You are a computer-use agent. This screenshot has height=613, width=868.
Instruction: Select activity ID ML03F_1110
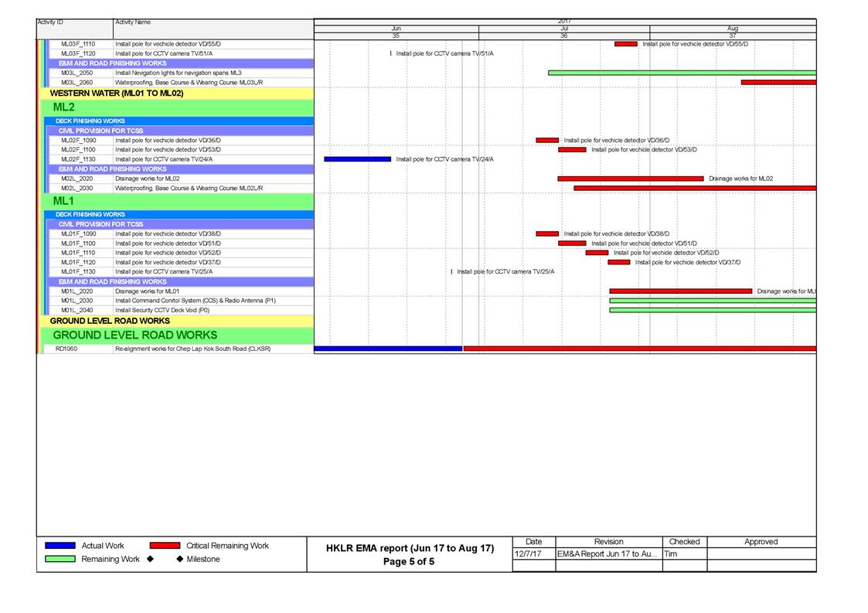pos(78,44)
